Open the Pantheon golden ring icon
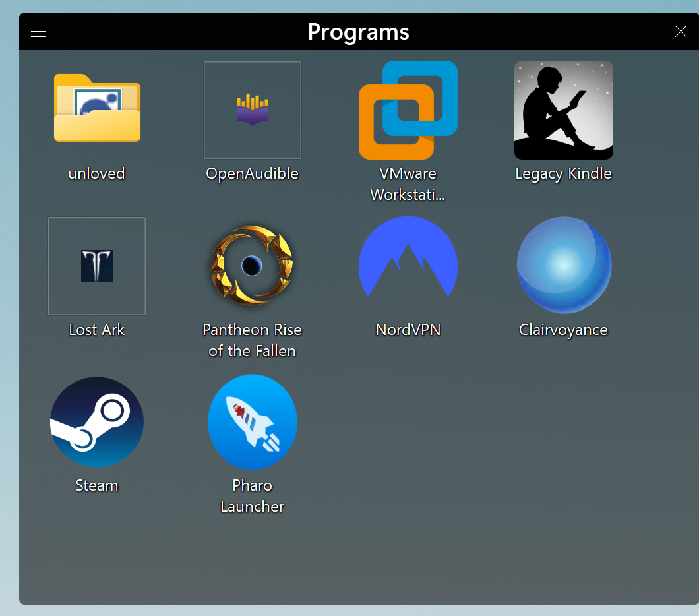This screenshot has height=616, width=699. coord(253,266)
